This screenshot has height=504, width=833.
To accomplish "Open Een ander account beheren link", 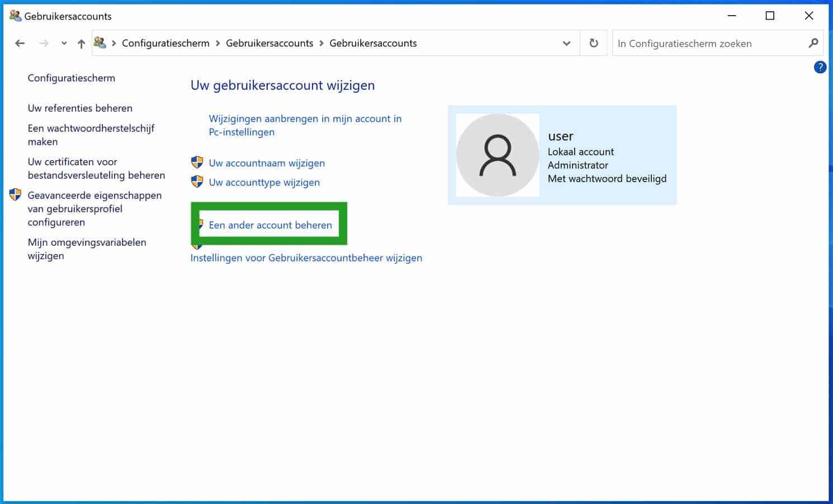I will (270, 225).
